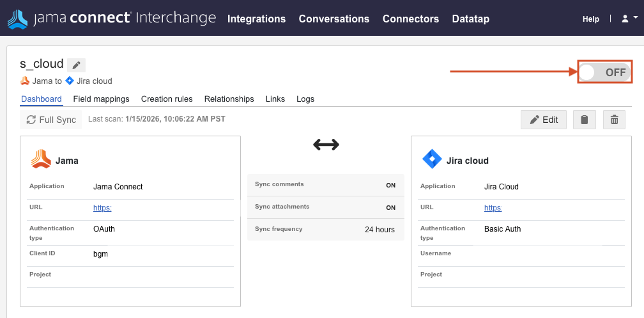The image size is (644, 318).
Task: Click the 'Basic Auth' authentication value
Action: pyautogui.click(x=502, y=228)
